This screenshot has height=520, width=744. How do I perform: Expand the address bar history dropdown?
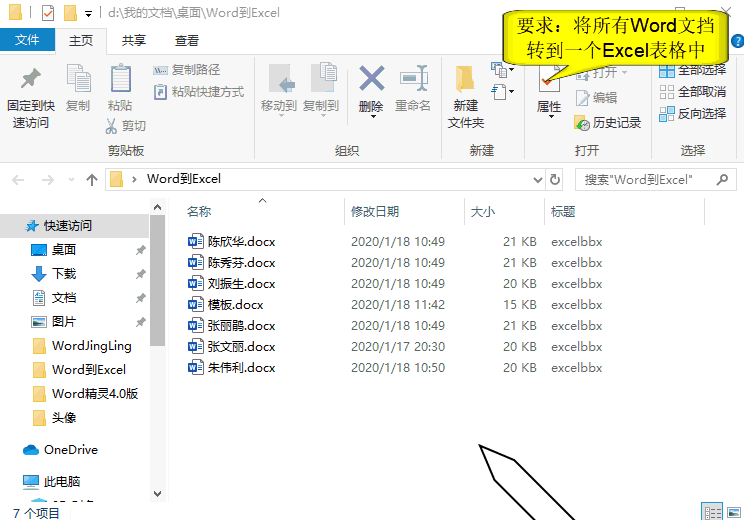click(536, 180)
